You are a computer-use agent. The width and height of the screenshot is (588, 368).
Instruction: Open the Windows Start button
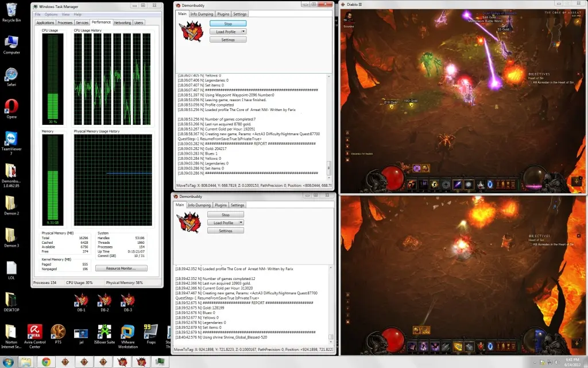7,362
